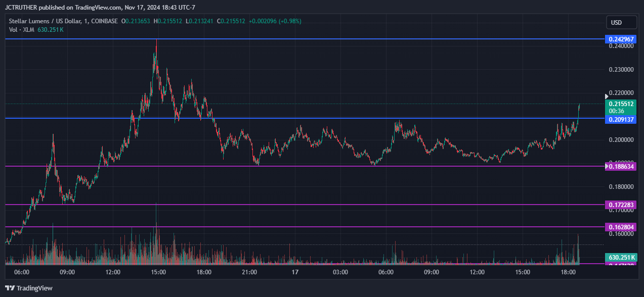This screenshot has height=297, width=644.
Task: Click the small arrow marker near 0.220000
Action: click(x=608, y=96)
